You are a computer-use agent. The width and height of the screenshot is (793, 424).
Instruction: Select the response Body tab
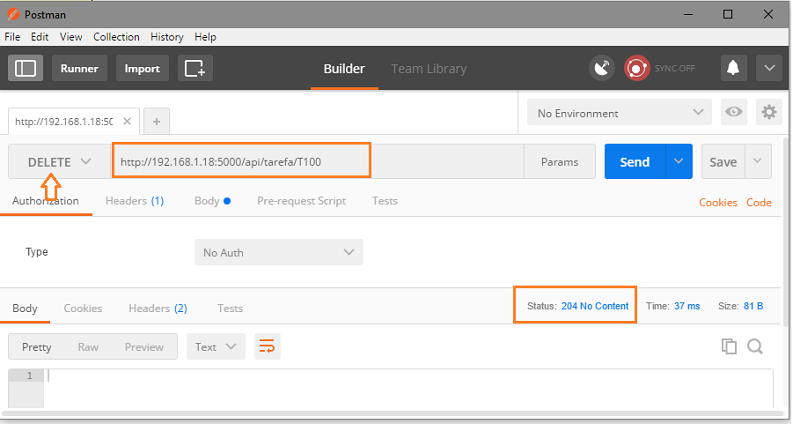click(25, 308)
